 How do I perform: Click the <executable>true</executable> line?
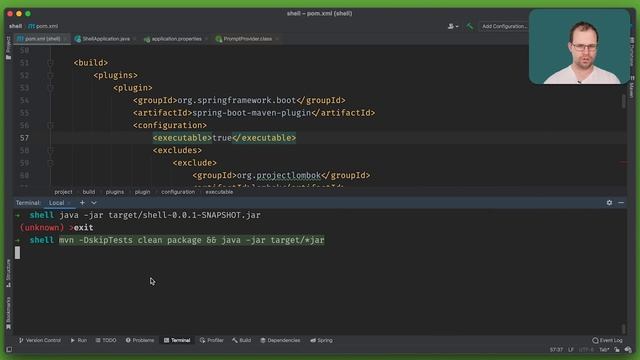point(224,138)
